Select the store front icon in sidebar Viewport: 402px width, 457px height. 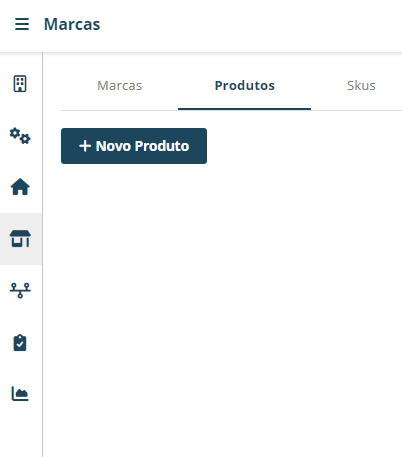pyautogui.click(x=20, y=239)
